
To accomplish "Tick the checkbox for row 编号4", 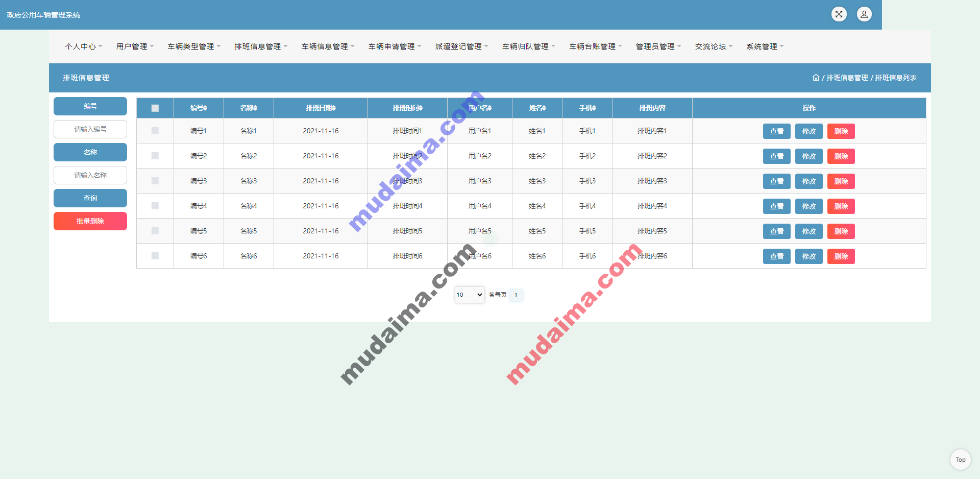I will pos(155,206).
